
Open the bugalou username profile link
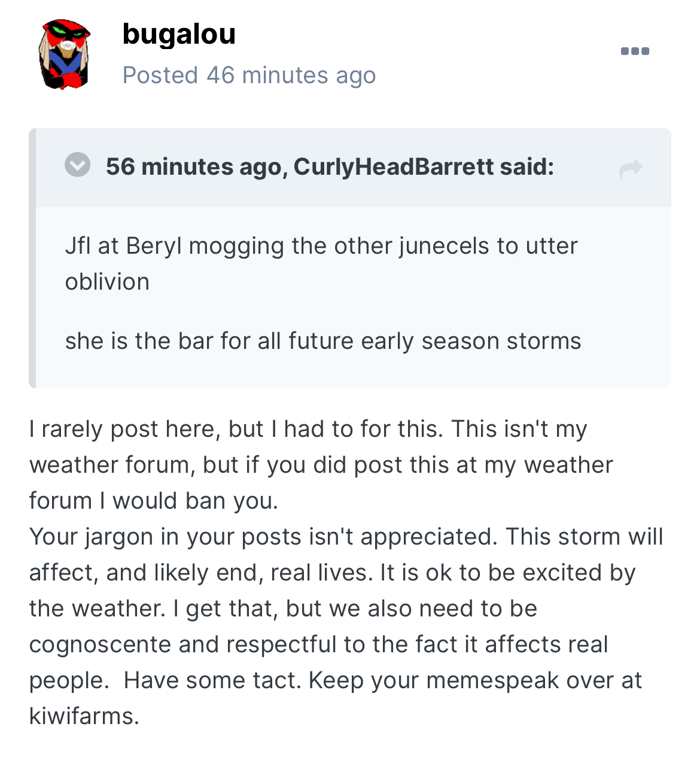point(179,34)
